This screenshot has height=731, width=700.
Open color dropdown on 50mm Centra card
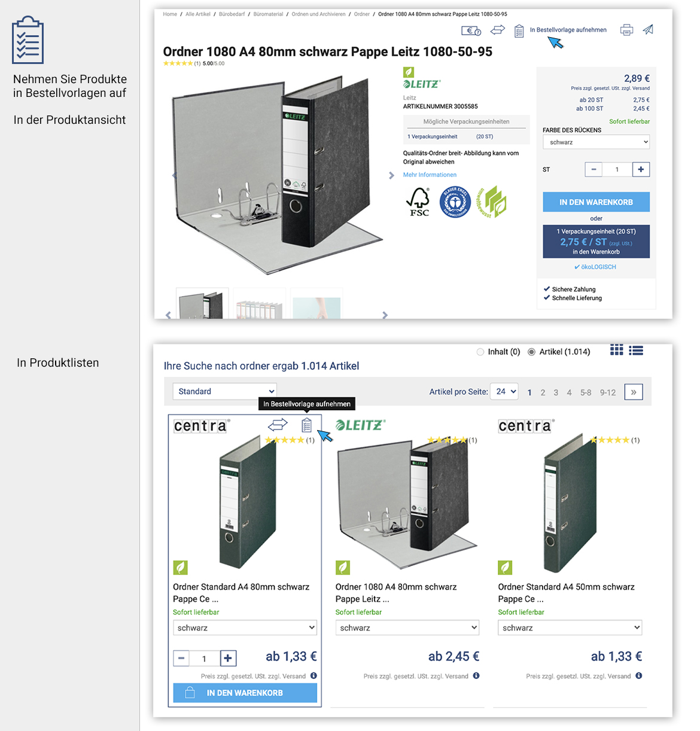tap(570, 628)
